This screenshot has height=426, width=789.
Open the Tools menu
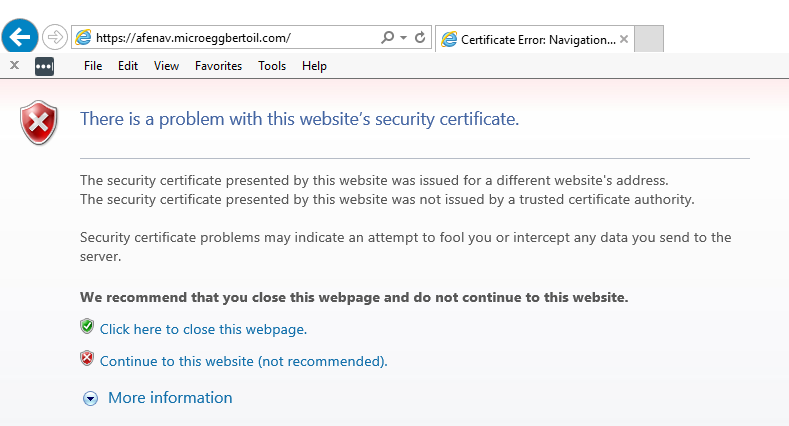272,66
